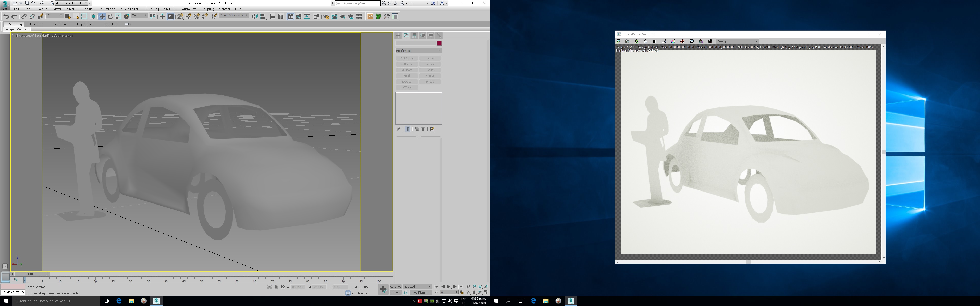The height and width of the screenshot is (306, 980).
Task: Pause rendering in OctaneRender Viewport
Action: pos(655,41)
